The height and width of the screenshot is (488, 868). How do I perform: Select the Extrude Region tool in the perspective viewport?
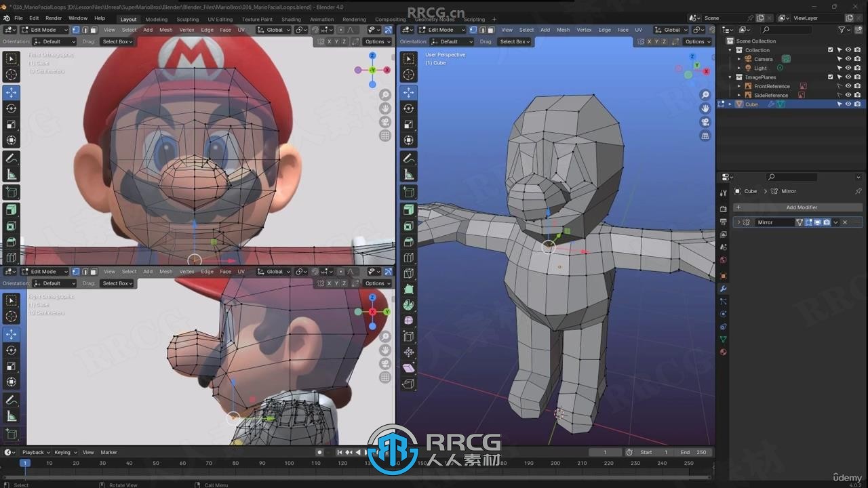click(409, 210)
